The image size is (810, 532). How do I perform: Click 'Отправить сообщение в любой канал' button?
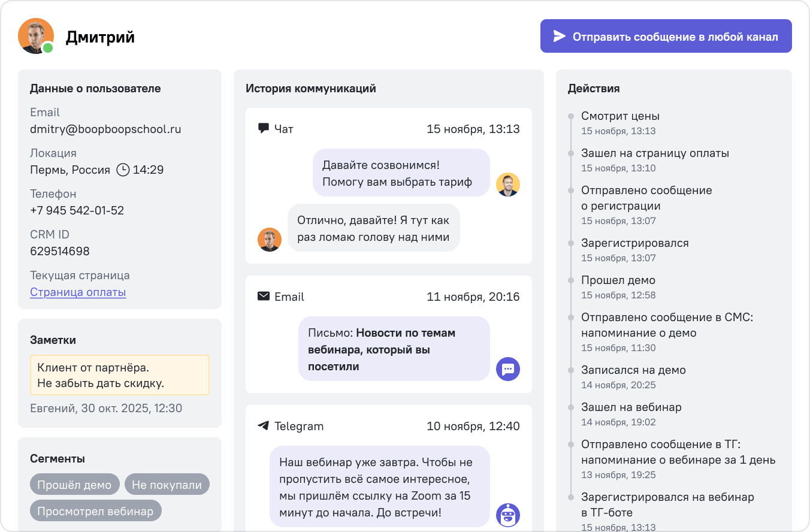[x=666, y=36]
